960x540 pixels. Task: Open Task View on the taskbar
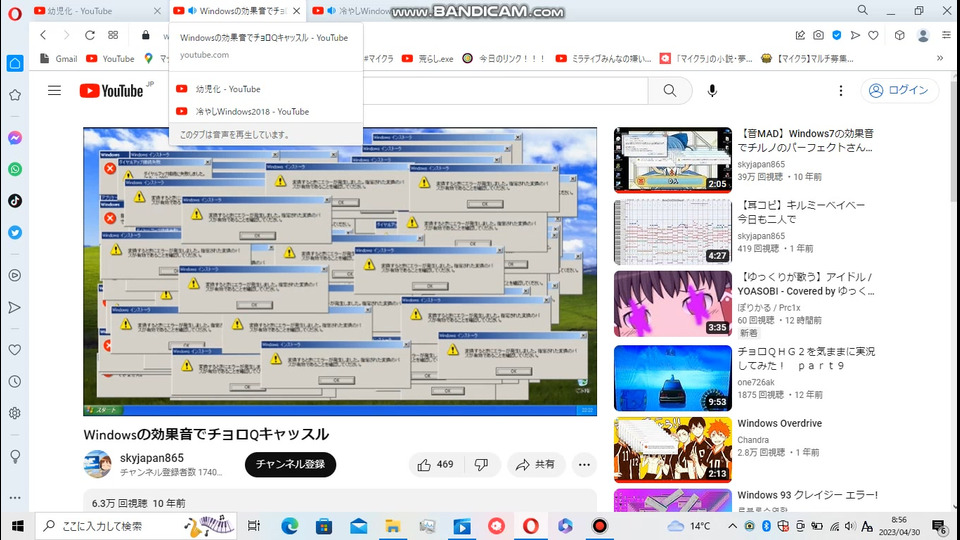(x=253, y=526)
